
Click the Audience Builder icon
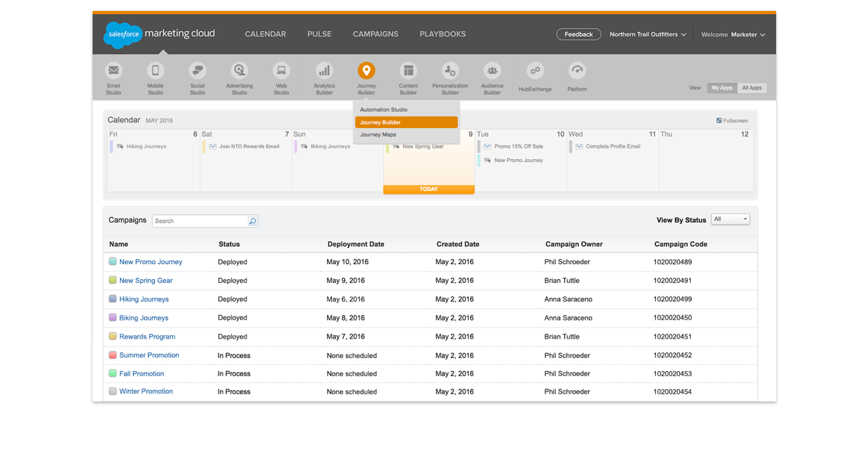pos(493,71)
